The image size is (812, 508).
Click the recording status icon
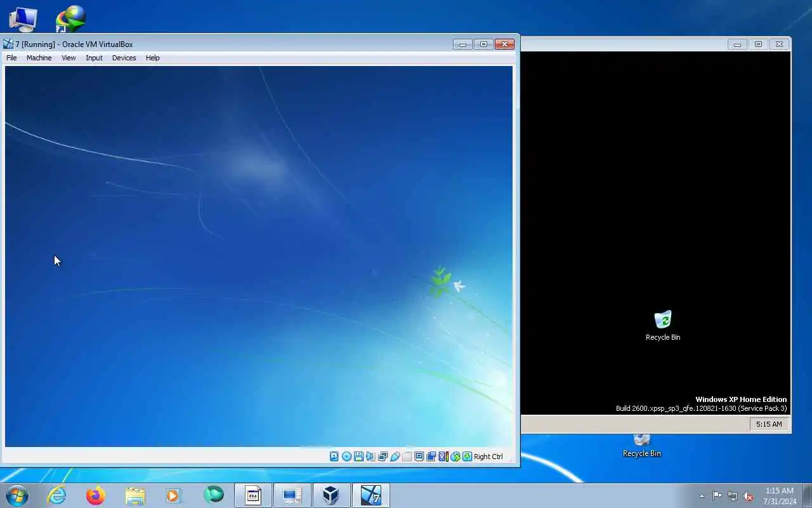click(x=431, y=457)
